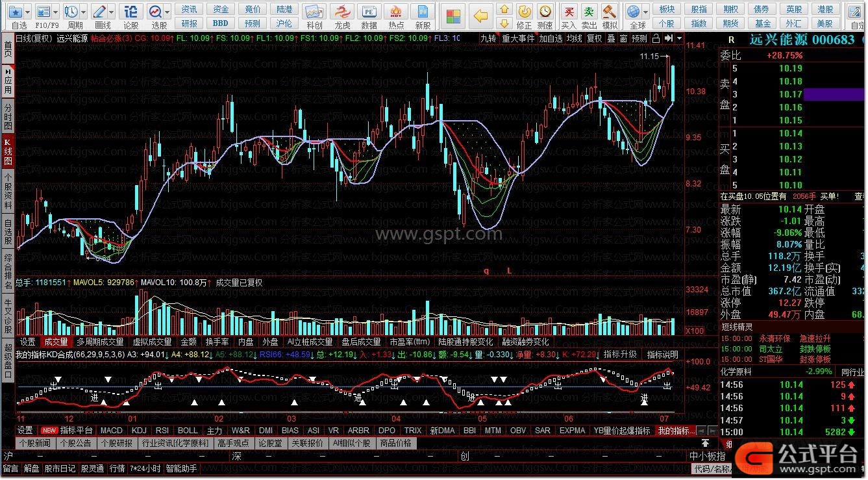The height and width of the screenshot is (480, 868).
Task: Open the 指标平台 with NEW badge
Action: [68, 431]
